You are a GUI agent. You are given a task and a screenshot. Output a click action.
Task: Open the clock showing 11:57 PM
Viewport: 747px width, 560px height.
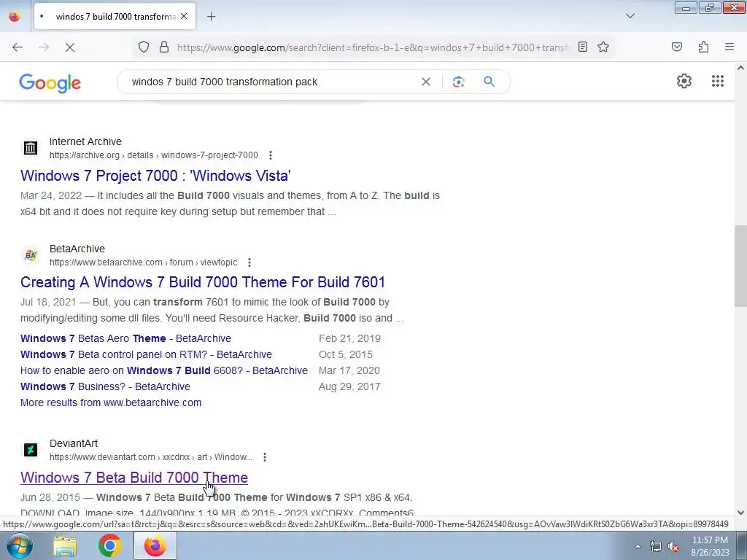pyautogui.click(x=710, y=546)
